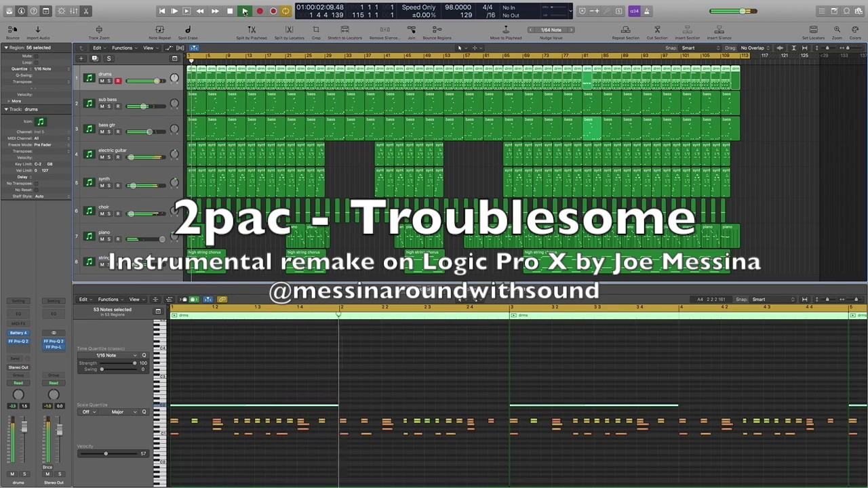Solo the sub bass track
This screenshot has height=488, width=868.
(x=109, y=106)
